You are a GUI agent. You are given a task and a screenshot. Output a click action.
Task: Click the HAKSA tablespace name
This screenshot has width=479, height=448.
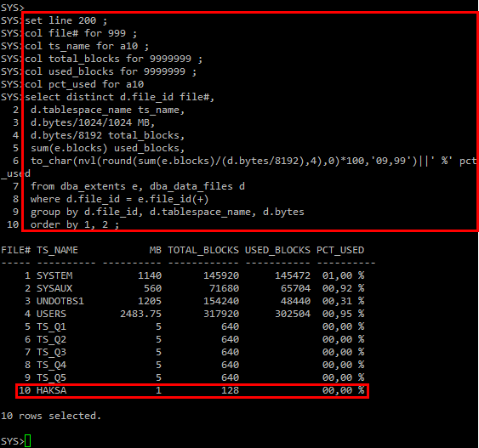51,391
